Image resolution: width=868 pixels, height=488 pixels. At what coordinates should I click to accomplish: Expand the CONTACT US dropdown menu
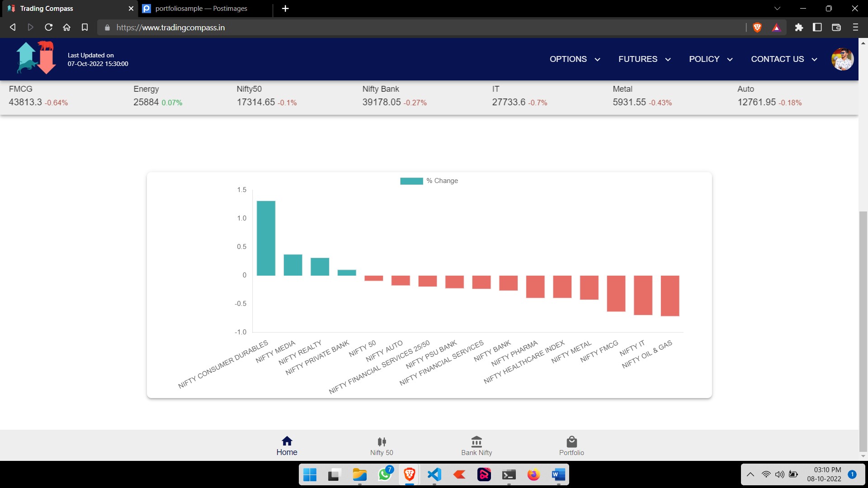click(784, 59)
